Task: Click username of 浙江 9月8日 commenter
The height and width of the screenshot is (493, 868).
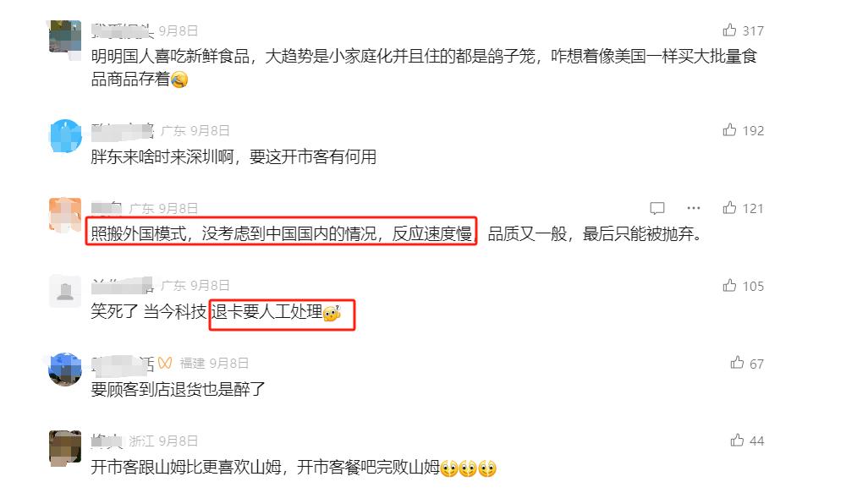Action: click(107, 441)
